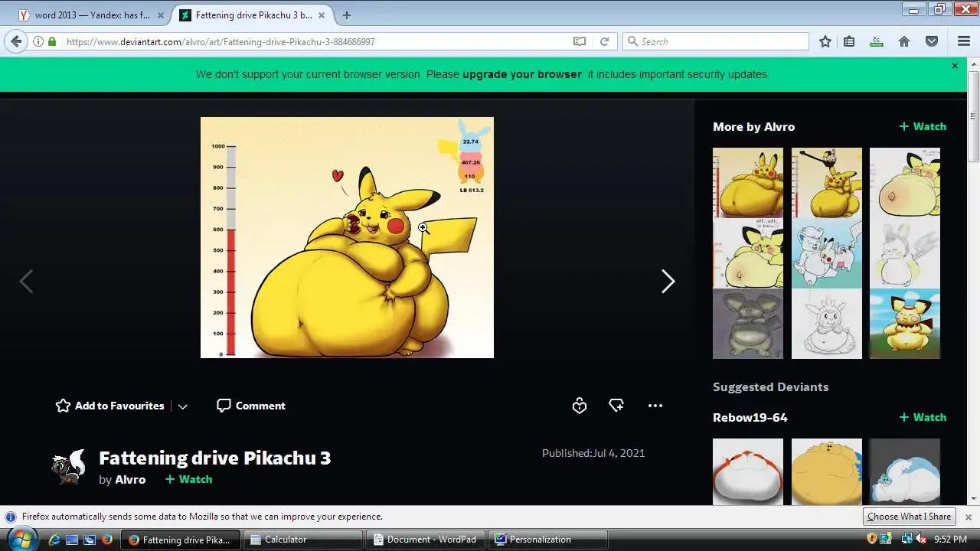Focus the browser Search box
The height and width of the screenshot is (551, 980).
point(716,42)
